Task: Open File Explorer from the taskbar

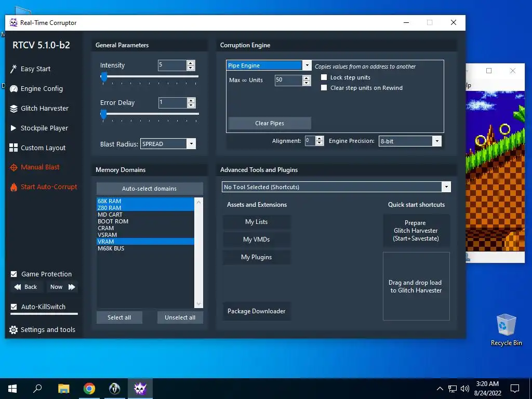Action: coord(63,389)
